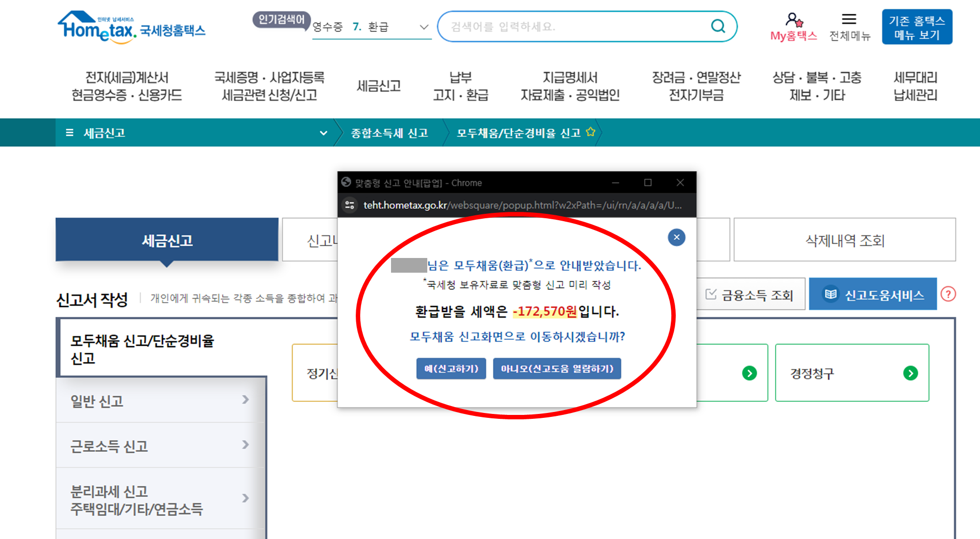Open 전체메뉴 hamburger icon
The height and width of the screenshot is (539, 980).
[849, 20]
